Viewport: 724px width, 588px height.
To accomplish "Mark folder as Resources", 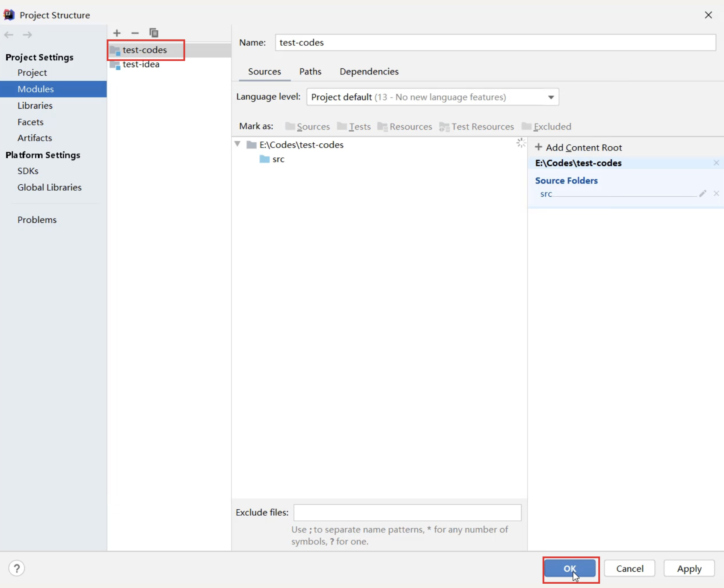I will (405, 127).
